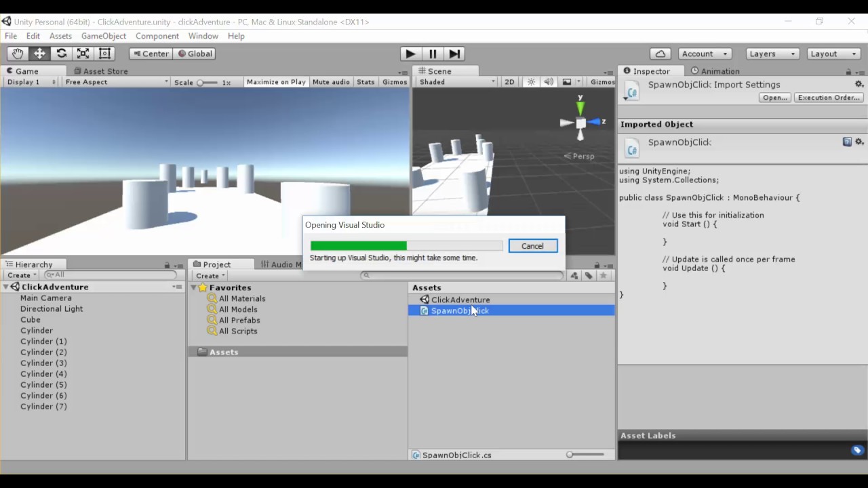This screenshot has height=488, width=868.
Task: Toggle scene effects image icon
Action: [x=567, y=82]
